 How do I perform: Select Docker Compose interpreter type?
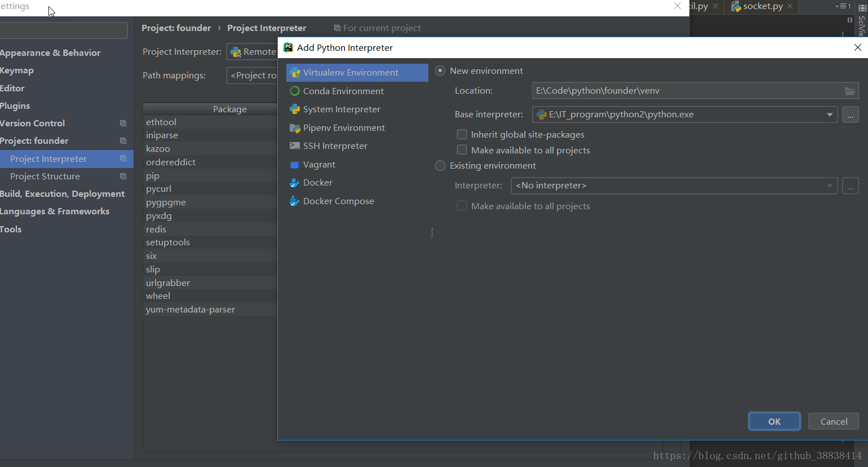338,201
